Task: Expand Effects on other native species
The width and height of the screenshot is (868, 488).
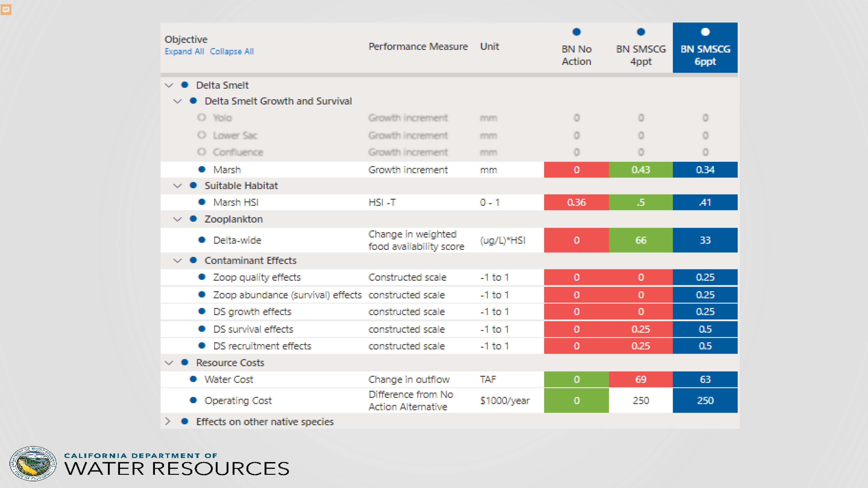Action: (x=168, y=421)
